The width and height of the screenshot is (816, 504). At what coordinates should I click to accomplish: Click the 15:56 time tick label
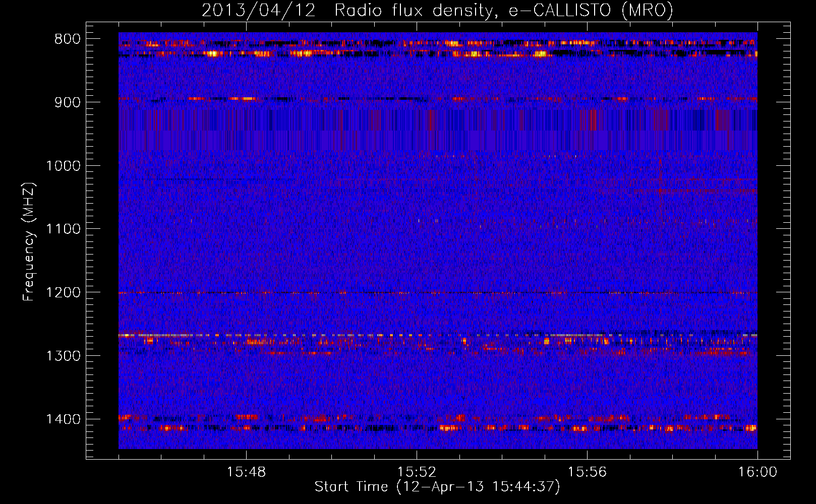pos(587,472)
